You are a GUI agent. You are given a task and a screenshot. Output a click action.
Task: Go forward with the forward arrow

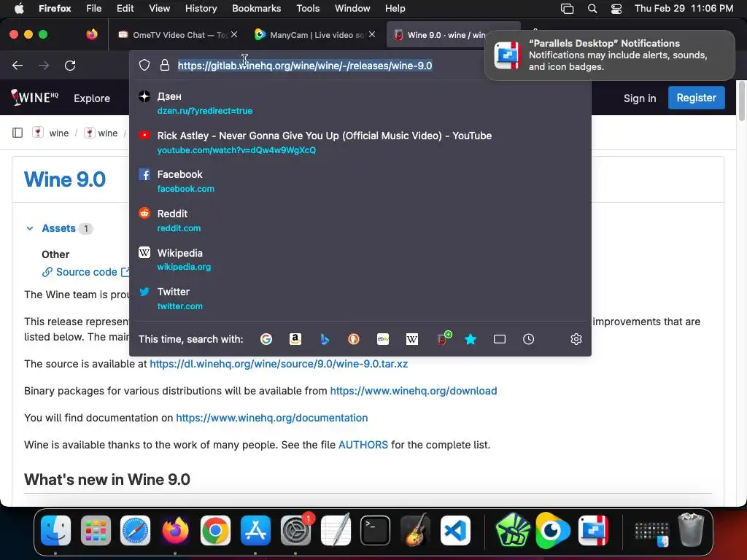click(44, 65)
